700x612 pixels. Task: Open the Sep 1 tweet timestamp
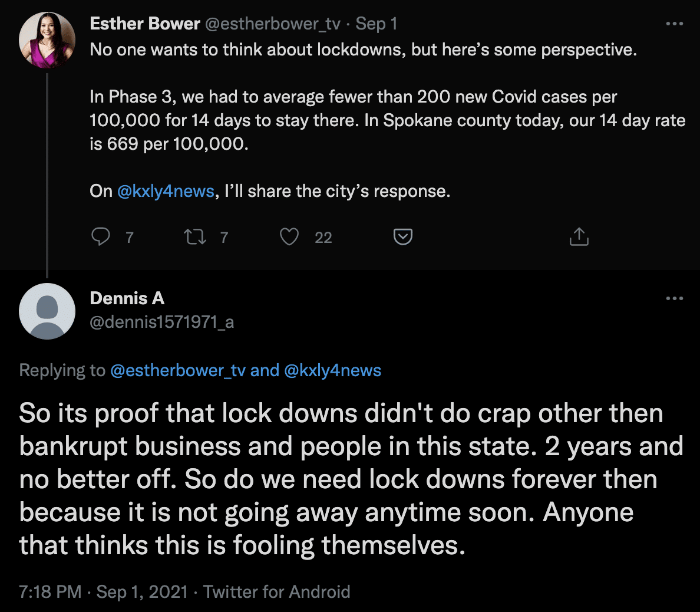[377, 24]
